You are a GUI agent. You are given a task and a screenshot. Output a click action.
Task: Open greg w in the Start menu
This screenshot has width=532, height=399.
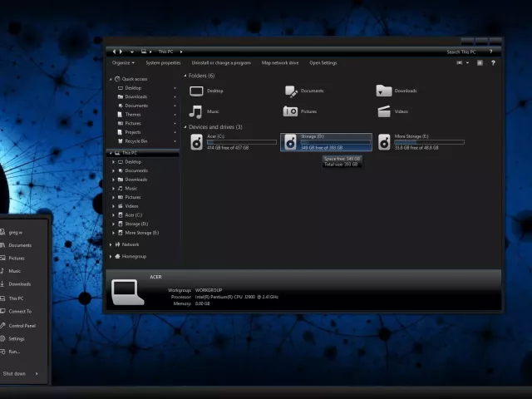point(16,233)
